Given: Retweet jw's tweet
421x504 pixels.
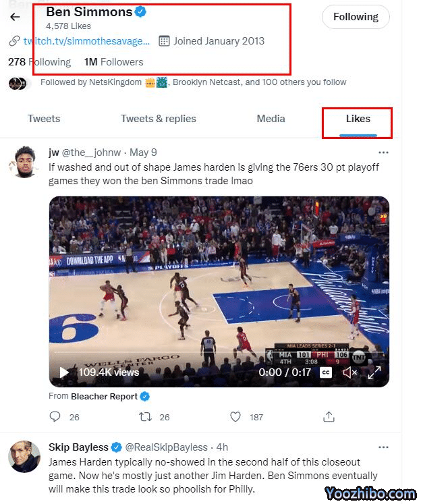Looking at the screenshot, I should pos(145,417).
